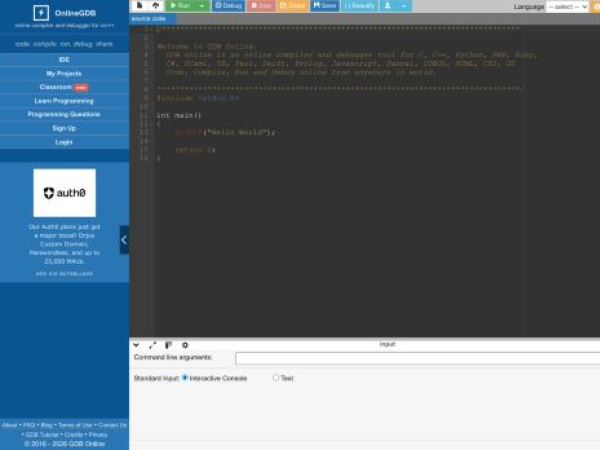Start debugging with the Debug button

point(228,5)
